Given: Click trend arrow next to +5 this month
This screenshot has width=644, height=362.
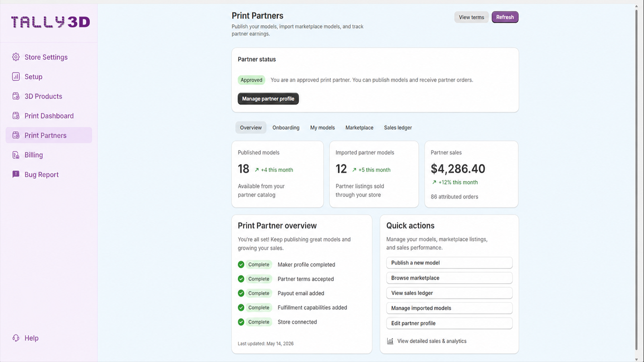Looking at the screenshot, I should (x=354, y=170).
